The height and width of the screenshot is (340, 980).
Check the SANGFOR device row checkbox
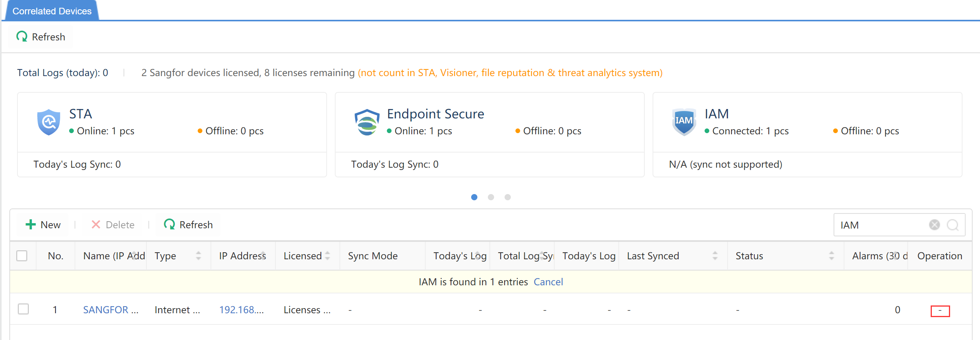[23, 309]
